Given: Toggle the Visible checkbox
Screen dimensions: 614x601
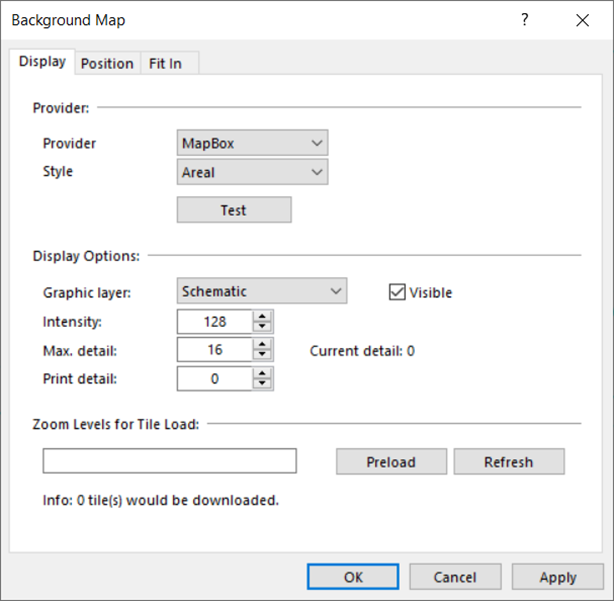Looking at the screenshot, I should coord(396,292).
